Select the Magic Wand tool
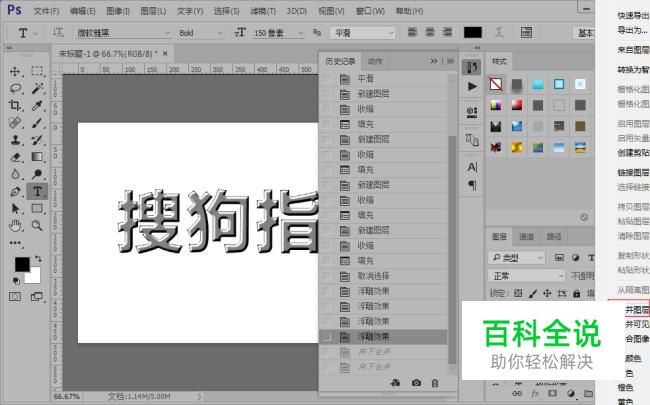 tap(37, 88)
